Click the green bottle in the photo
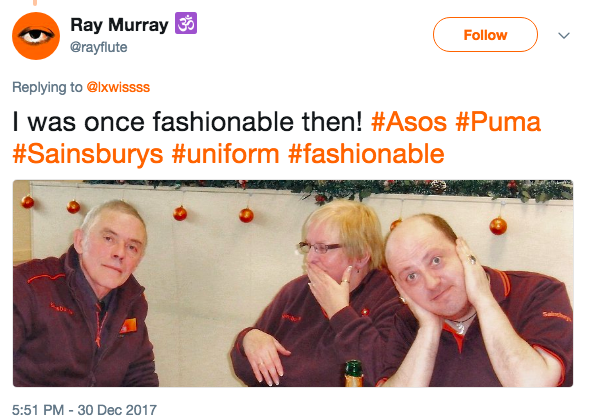The height and width of the screenshot is (420, 601). (x=353, y=373)
